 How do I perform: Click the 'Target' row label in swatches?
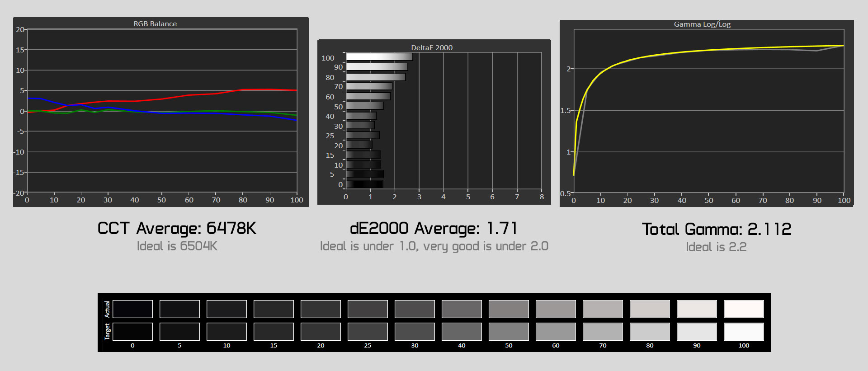pyautogui.click(x=107, y=332)
